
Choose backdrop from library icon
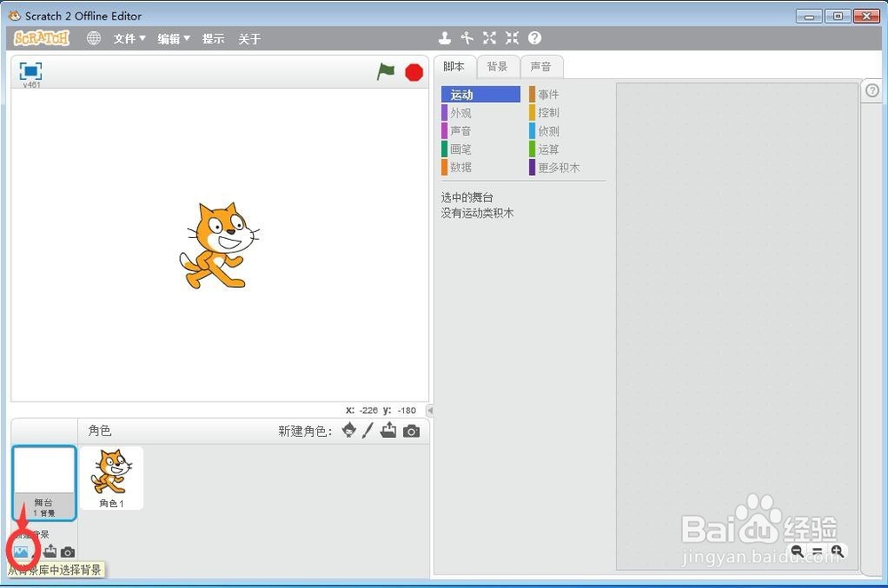21,552
